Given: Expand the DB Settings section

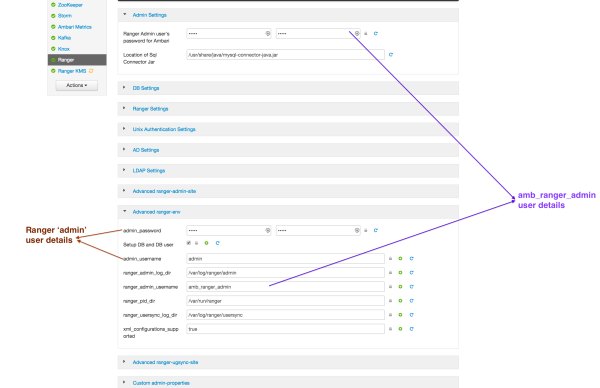Looking at the screenshot, I should pos(146,88).
